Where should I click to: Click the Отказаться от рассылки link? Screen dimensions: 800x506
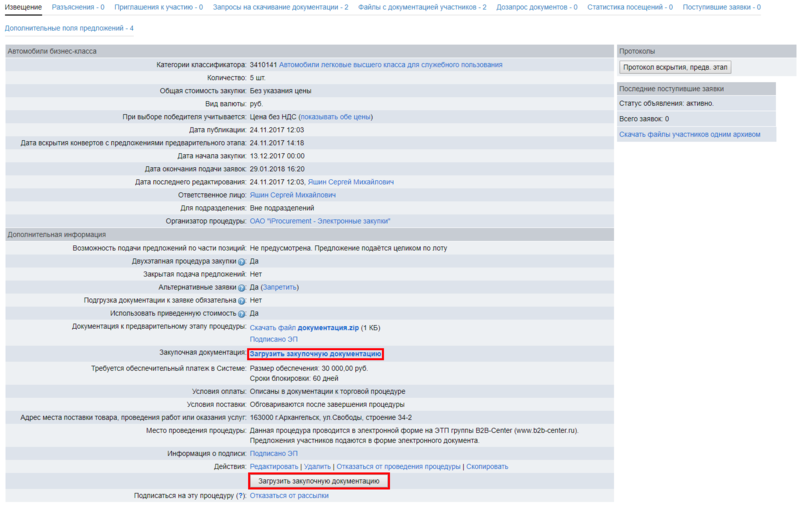[289, 495]
